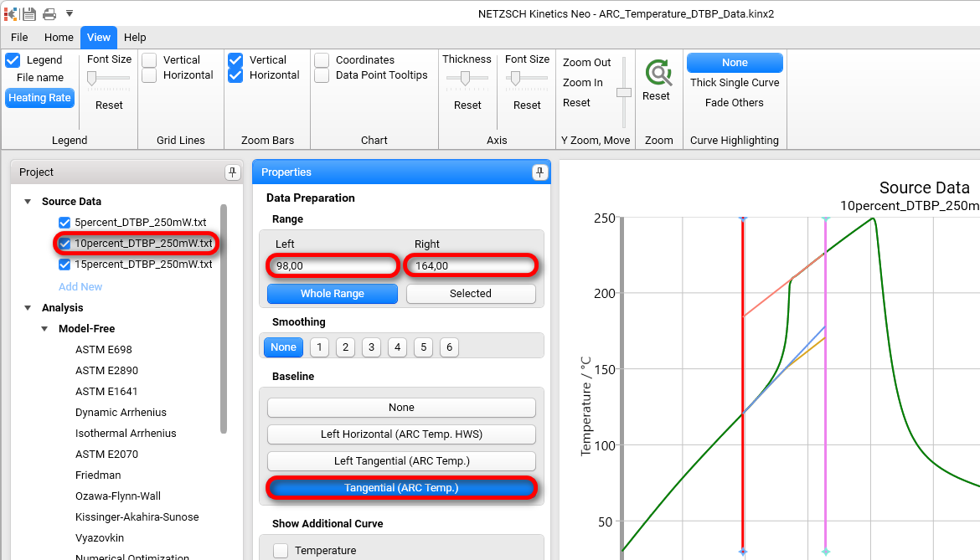Viewport: 980px width, 560px height.
Task: Toggle Data Point Tooltips
Action: tap(322, 74)
